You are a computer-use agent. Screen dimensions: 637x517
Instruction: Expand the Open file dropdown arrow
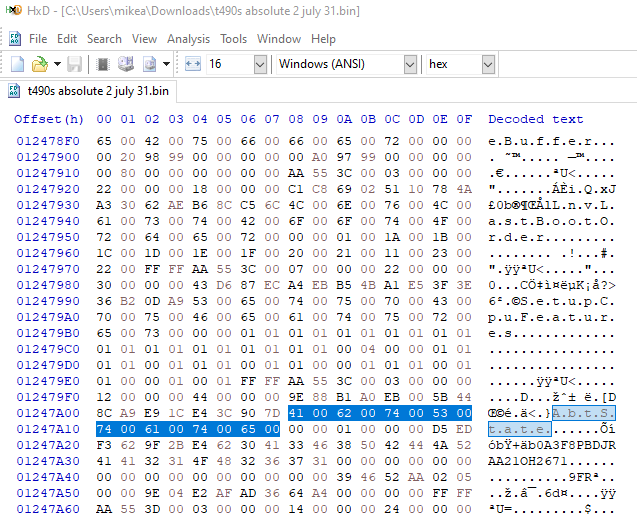pos(57,64)
